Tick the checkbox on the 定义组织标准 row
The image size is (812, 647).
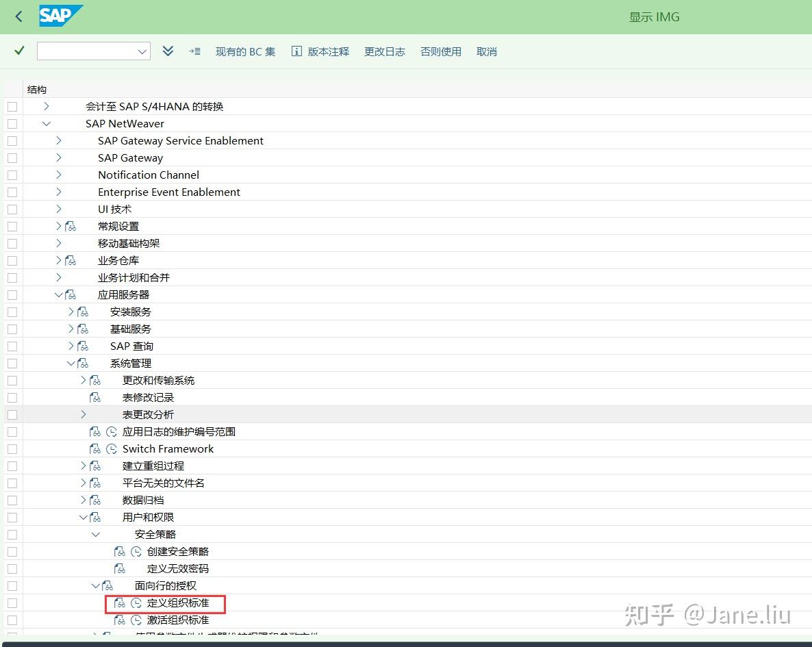click(x=11, y=604)
